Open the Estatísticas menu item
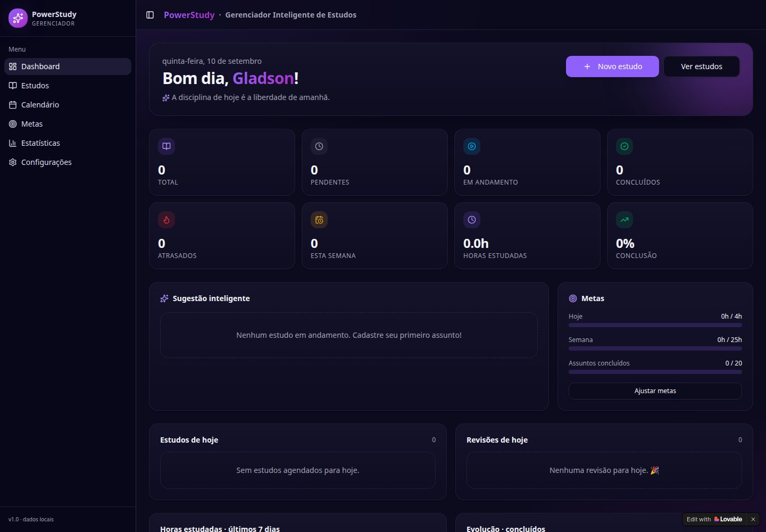This screenshot has width=766, height=532. [x=68, y=143]
